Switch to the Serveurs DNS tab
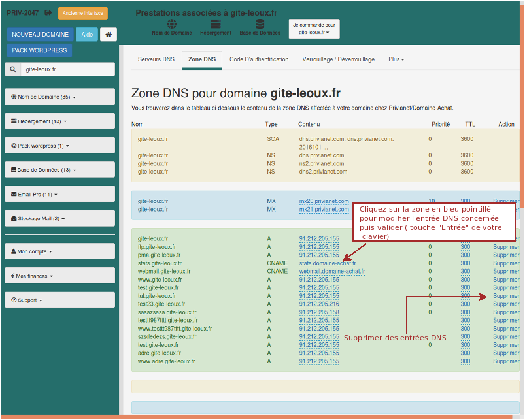 [156, 59]
